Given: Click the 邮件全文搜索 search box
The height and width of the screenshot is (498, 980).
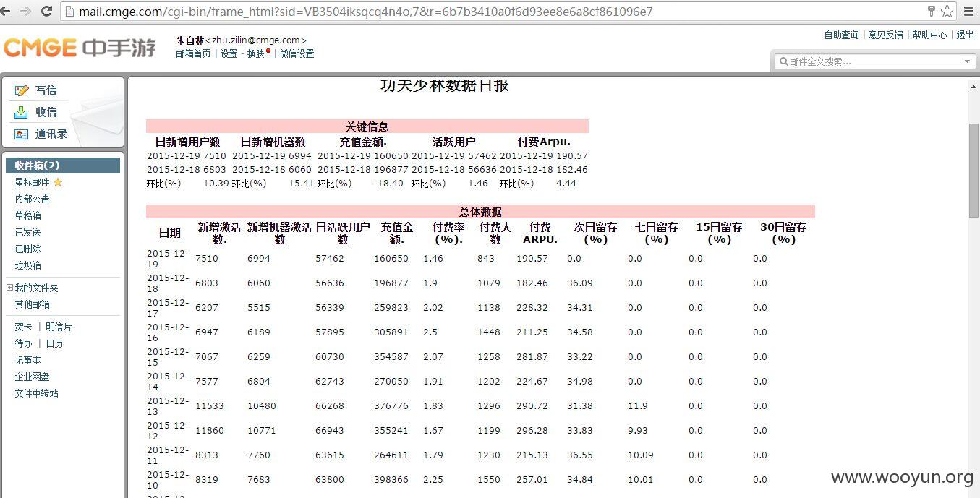Looking at the screenshot, I should [874, 61].
